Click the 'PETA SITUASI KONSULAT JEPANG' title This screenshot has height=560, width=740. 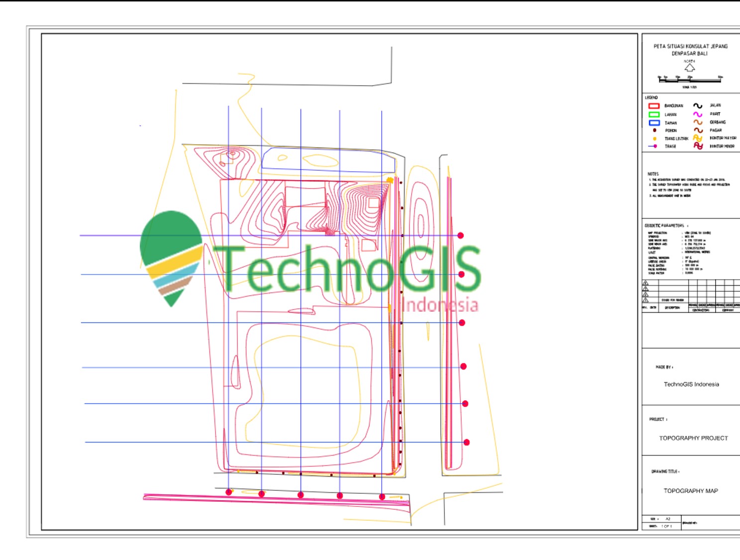pos(691,46)
